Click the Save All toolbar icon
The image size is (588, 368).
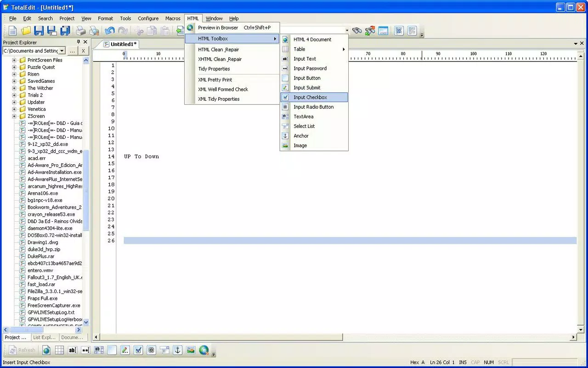[65, 31]
